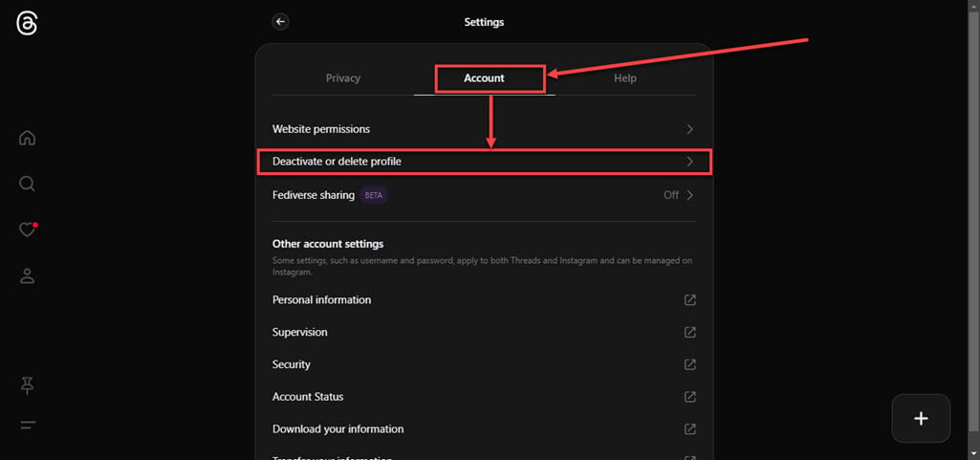
Task: Open Fediverse sharing Off setting
Action: coord(678,195)
